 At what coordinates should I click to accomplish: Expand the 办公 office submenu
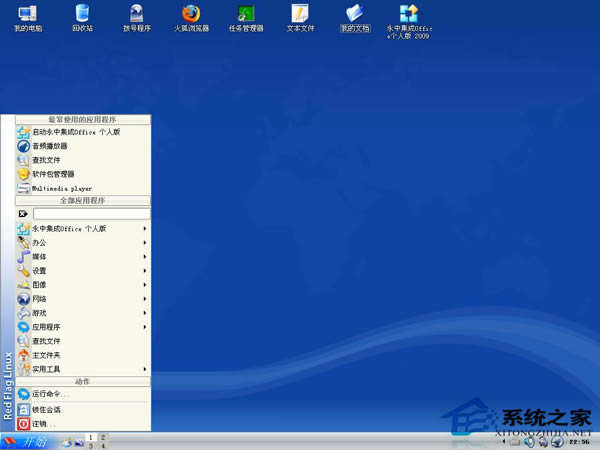click(x=83, y=243)
